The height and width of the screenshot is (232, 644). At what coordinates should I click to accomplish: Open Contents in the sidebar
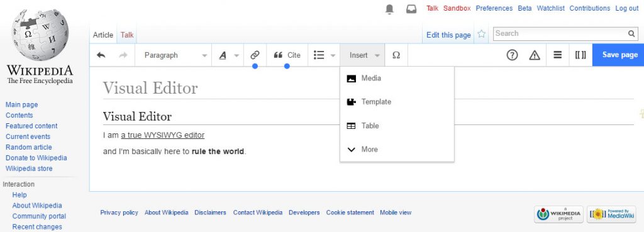click(19, 116)
